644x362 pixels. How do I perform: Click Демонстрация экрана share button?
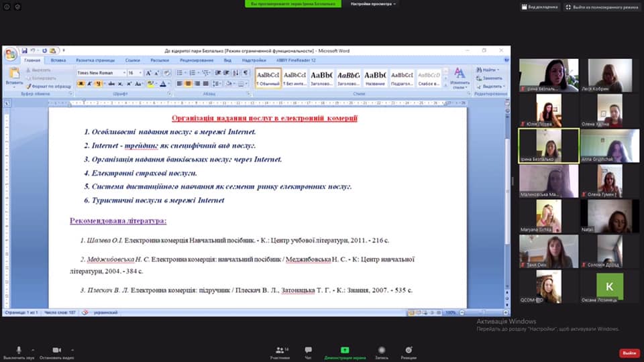tap(345, 353)
